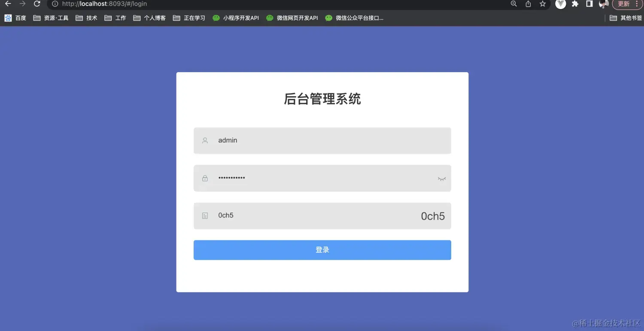Click the site info icon in address bar
644x331 pixels.
click(55, 4)
